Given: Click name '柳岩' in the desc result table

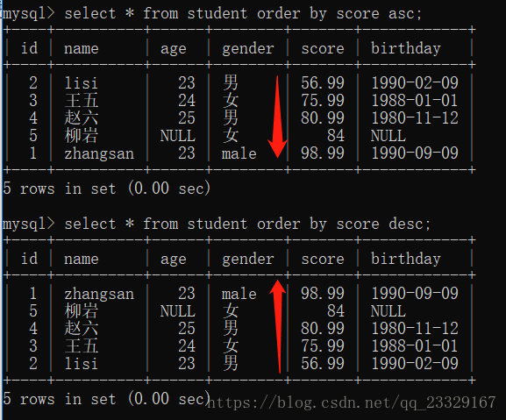Looking at the screenshot, I should (x=82, y=311).
